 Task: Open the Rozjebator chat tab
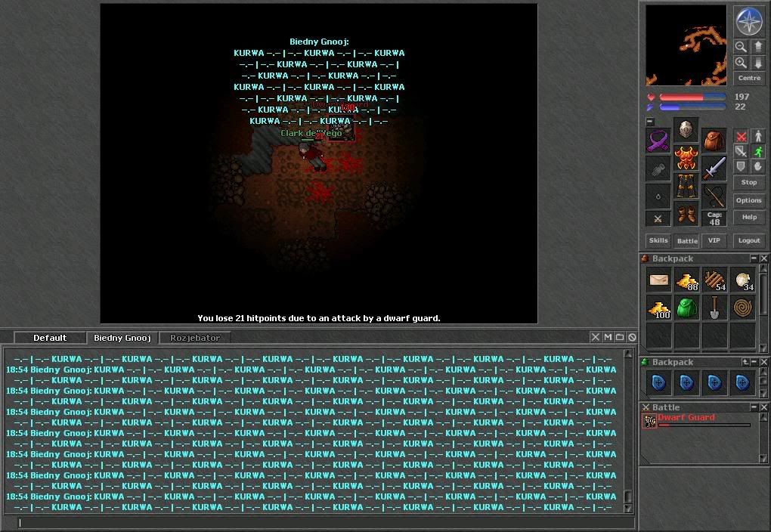point(195,338)
